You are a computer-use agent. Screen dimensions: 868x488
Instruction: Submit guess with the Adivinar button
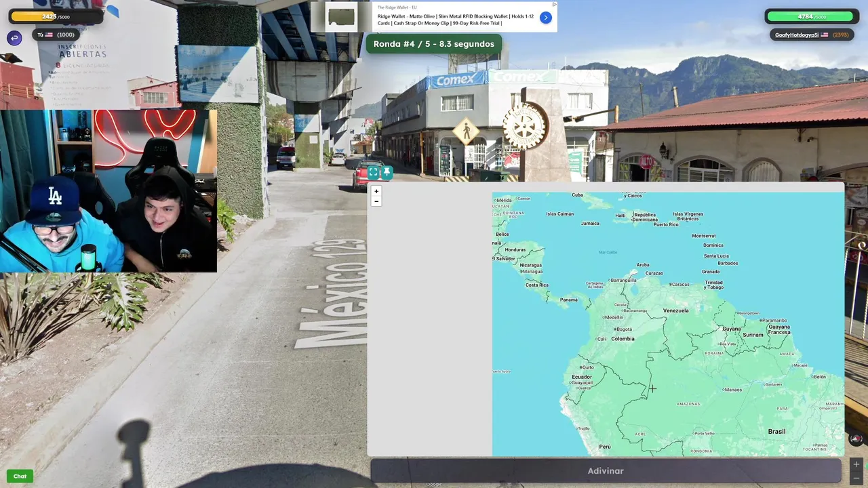pos(606,471)
